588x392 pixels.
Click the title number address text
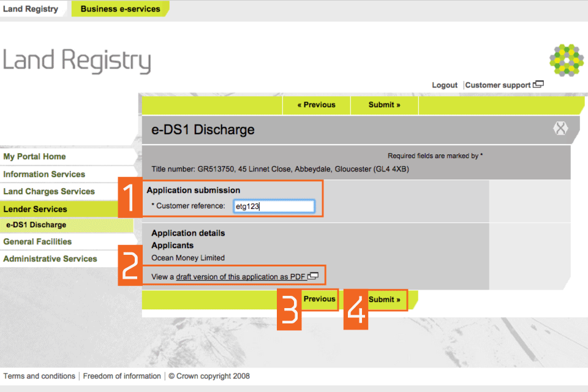(280, 169)
